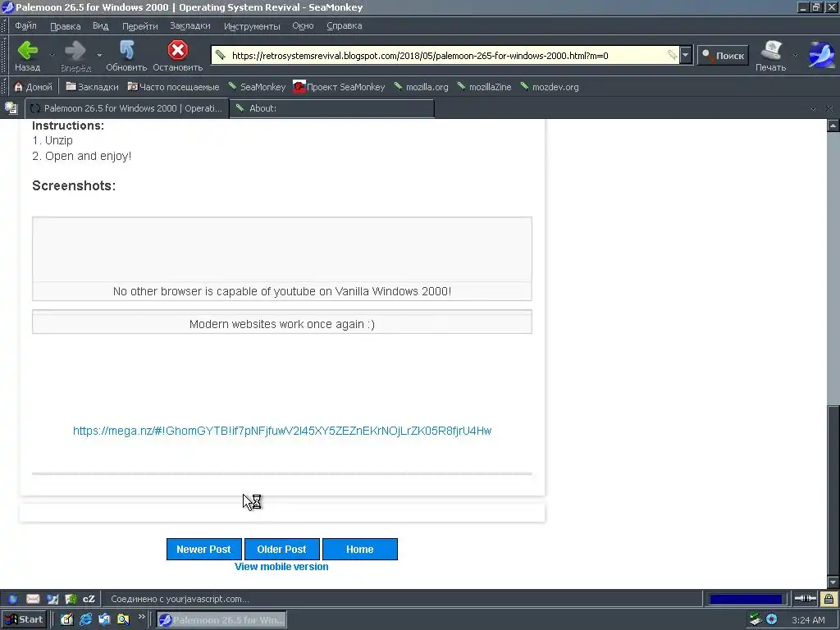Viewport: 840px width, 630px height.
Task: Open the mozilla.org bookmark
Action: [421, 87]
